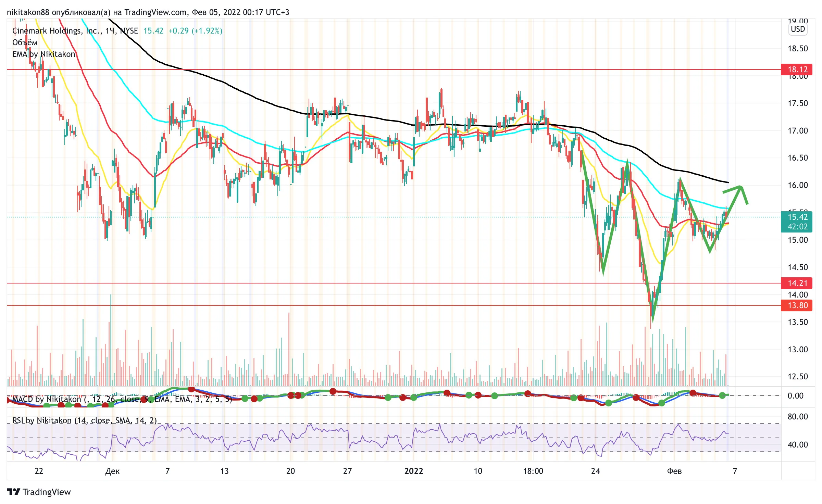822x504 pixels.
Task: Click the 24 date label on time axis
Action: tap(596, 471)
